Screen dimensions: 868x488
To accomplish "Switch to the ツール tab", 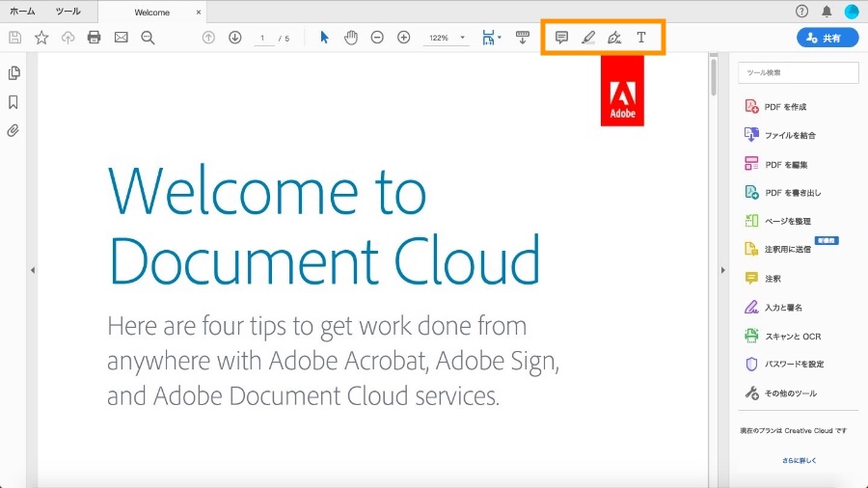I will click(68, 11).
